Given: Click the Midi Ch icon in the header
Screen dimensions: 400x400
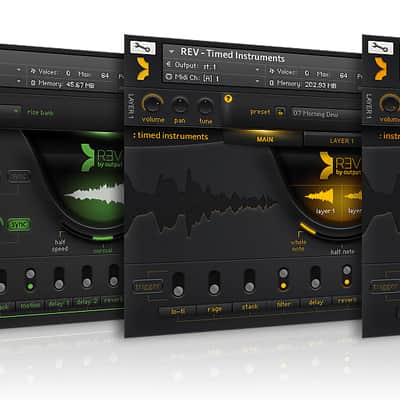Looking at the screenshot, I should point(169,77).
